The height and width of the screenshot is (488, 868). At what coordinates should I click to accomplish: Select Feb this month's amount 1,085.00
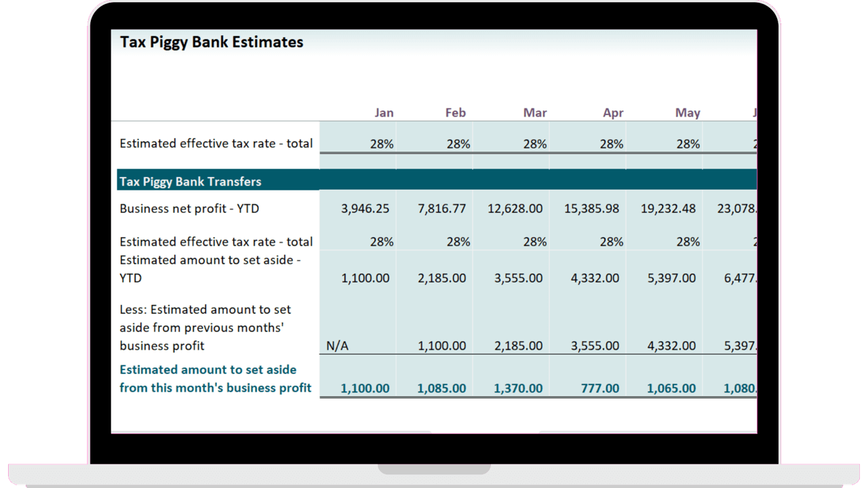point(442,388)
